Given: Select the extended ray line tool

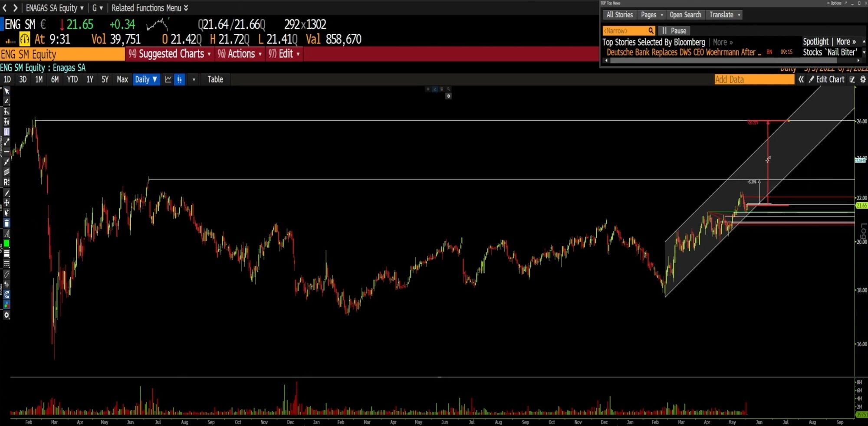Looking at the screenshot, I should [7, 162].
